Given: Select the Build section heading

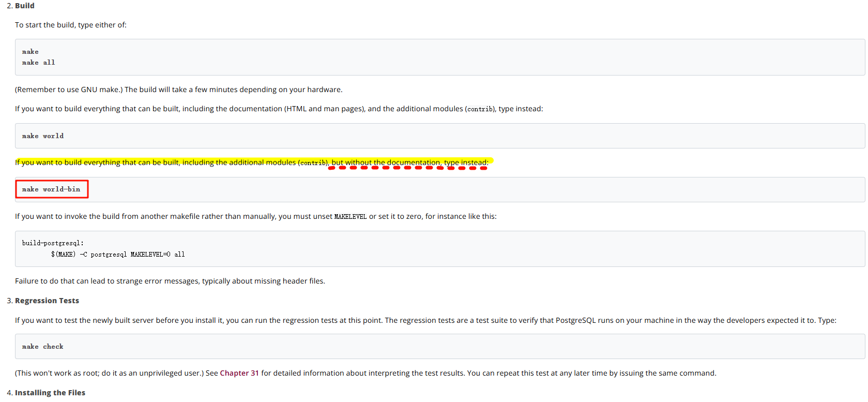Looking at the screenshot, I should tap(24, 6).
